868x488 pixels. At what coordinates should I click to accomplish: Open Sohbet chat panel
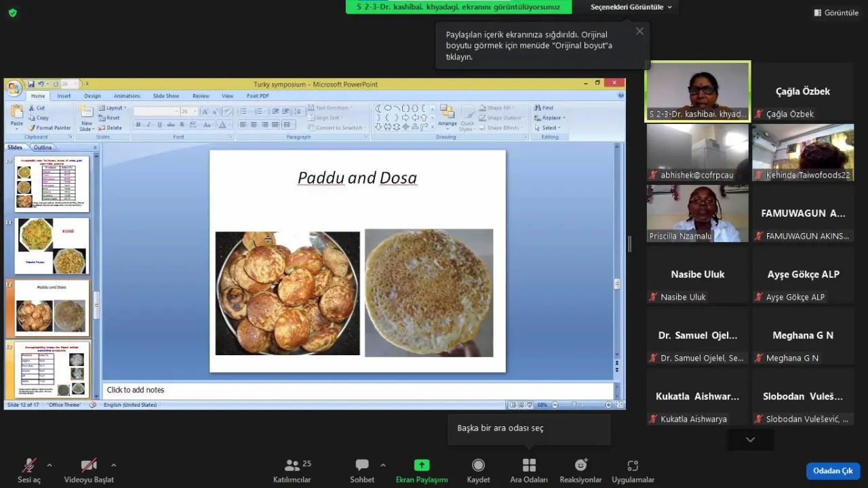(x=362, y=470)
